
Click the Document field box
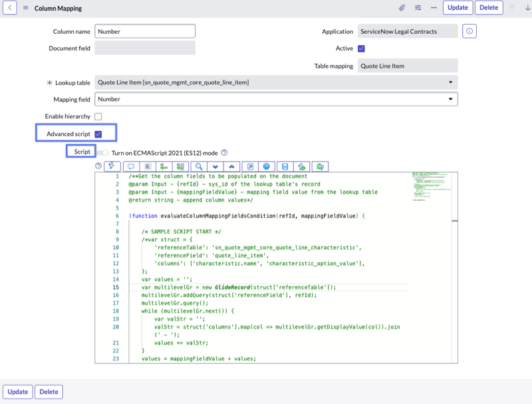pyautogui.click(x=145, y=48)
